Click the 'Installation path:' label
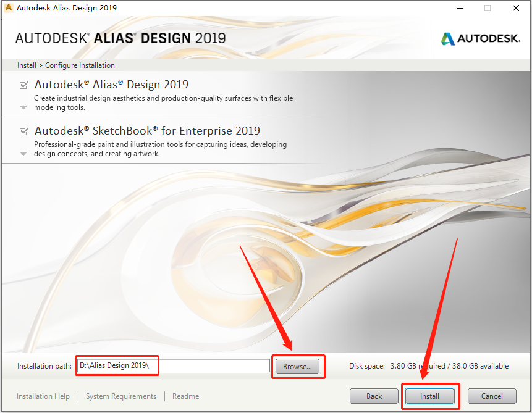The width and height of the screenshot is (532, 413). pyautogui.click(x=44, y=366)
